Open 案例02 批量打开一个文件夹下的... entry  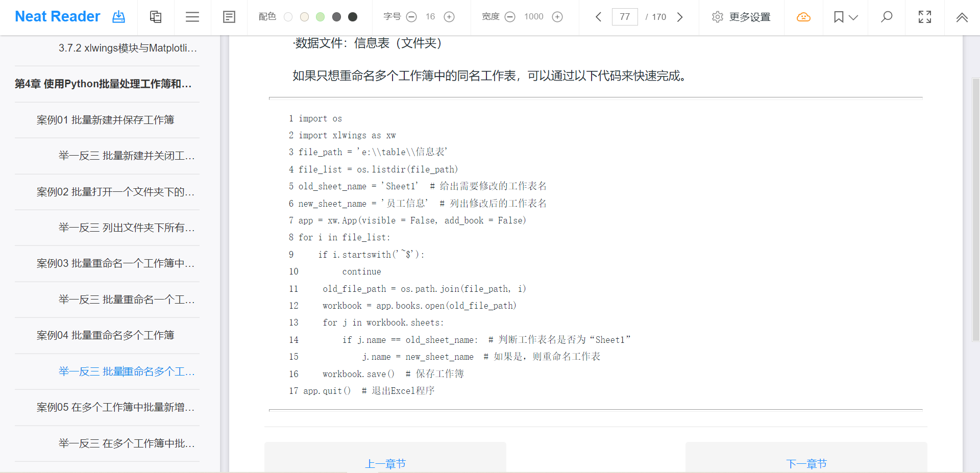(115, 192)
